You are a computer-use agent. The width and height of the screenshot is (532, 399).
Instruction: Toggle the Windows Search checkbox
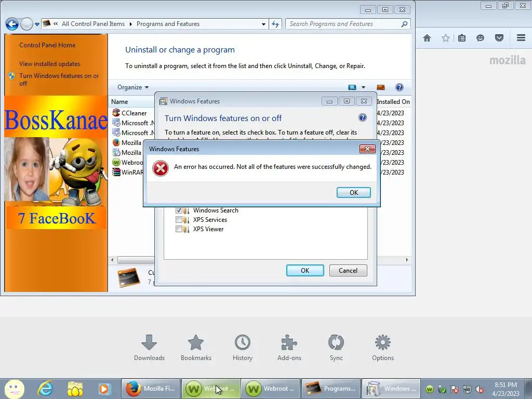coord(179,210)
